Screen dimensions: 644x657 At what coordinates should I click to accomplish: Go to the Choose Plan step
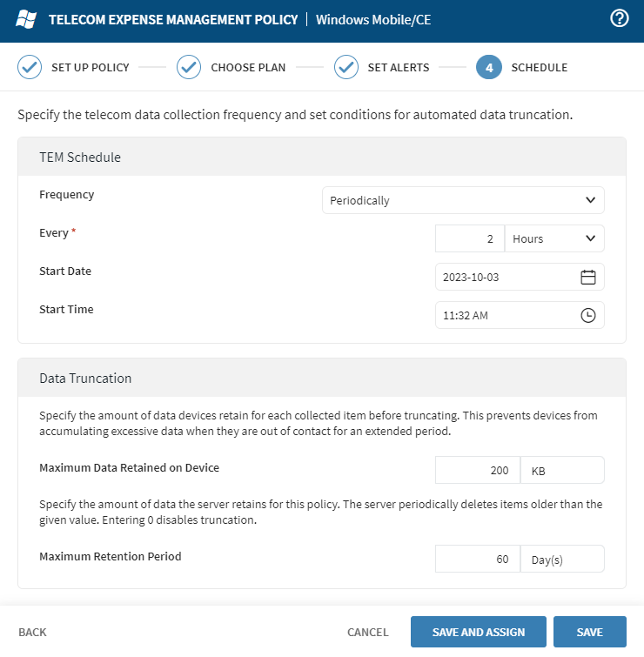[x=248, y=67]
